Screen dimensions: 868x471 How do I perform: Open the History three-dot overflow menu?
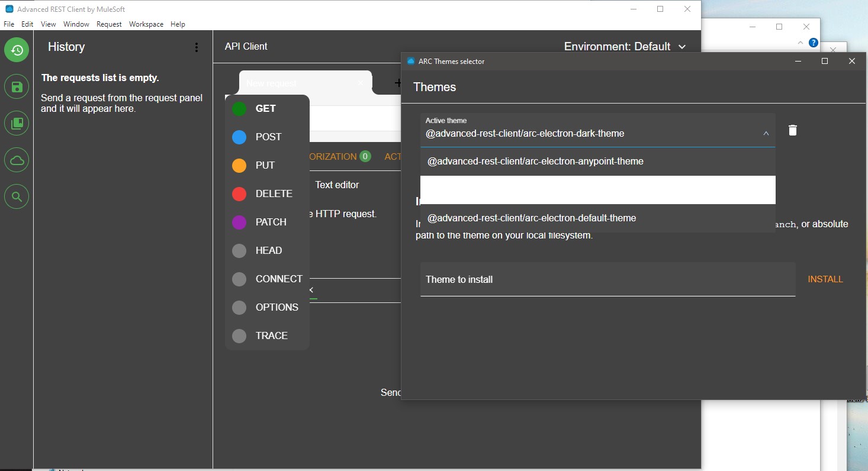pos(196,47)
